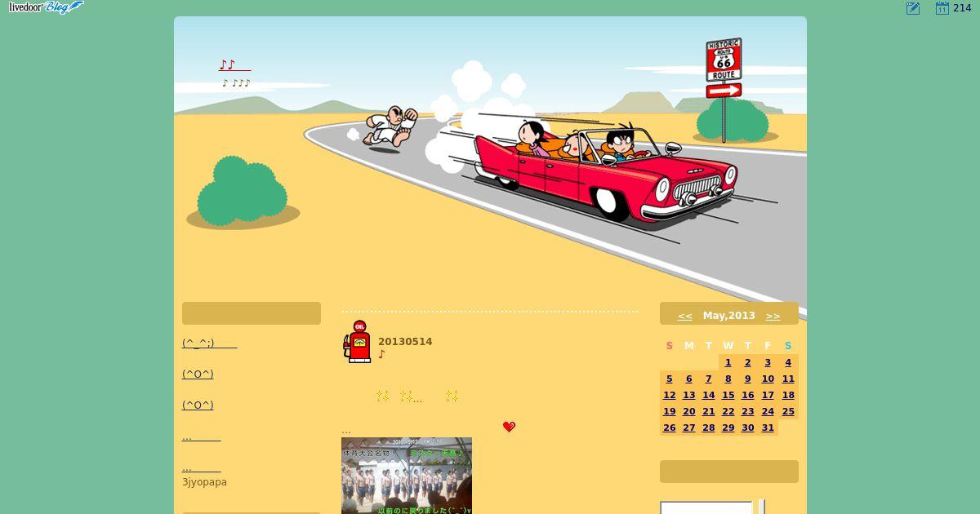The width and height of the screenshot is (980, 514).
Task: Select May 25 in the calendar
Action: pos(788,411)
